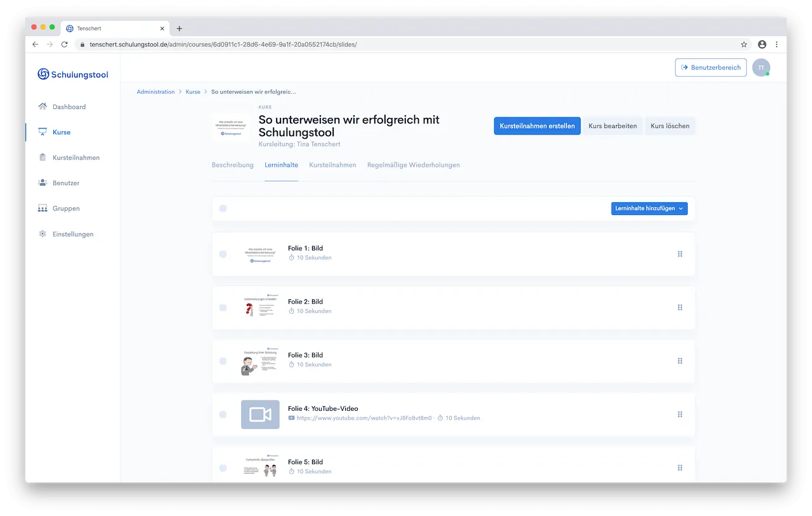Open Dashboard home icon in sidebar
Viewport: 812px width, 516px height.
tap(43, 106)
